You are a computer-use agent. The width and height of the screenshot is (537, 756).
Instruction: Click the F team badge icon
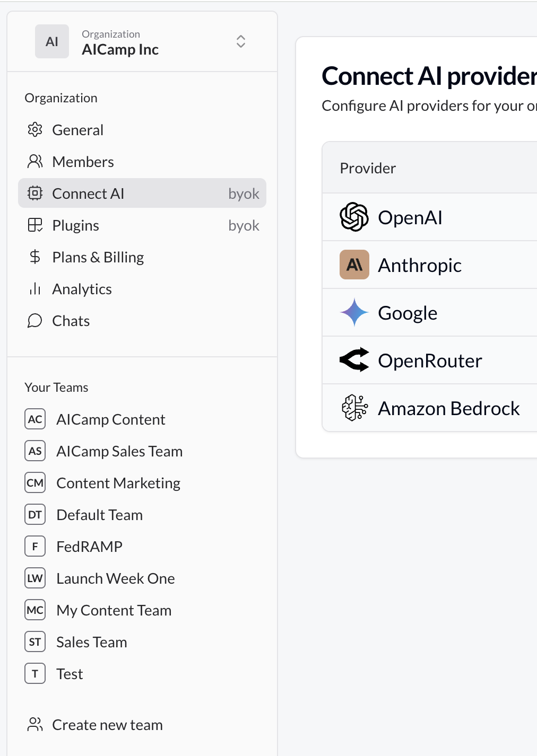tap(35, 546)
